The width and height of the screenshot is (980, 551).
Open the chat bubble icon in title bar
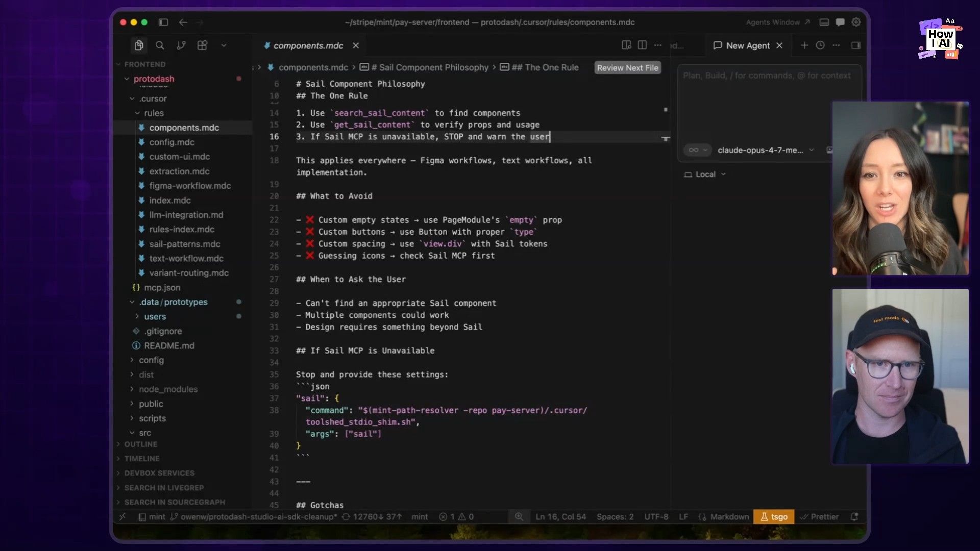tap(840, 22)
